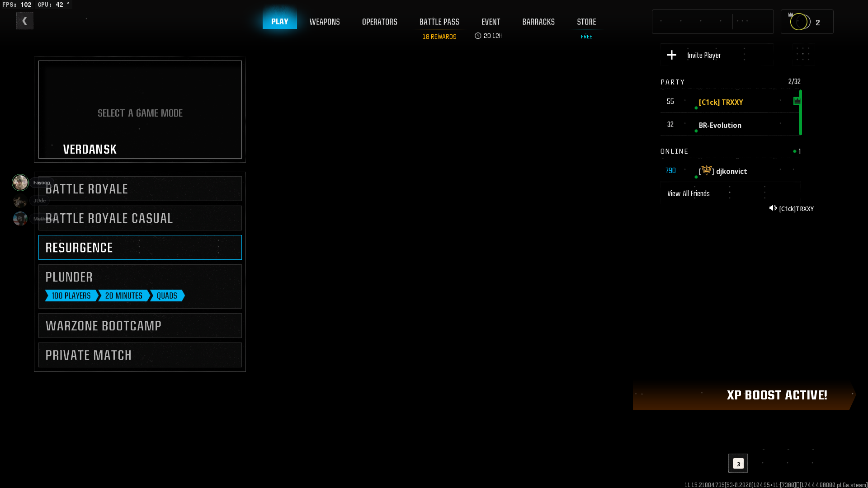Click JUde's avatar in the overlay
Screen dimensions: 868x488
(x=20, y=201)
